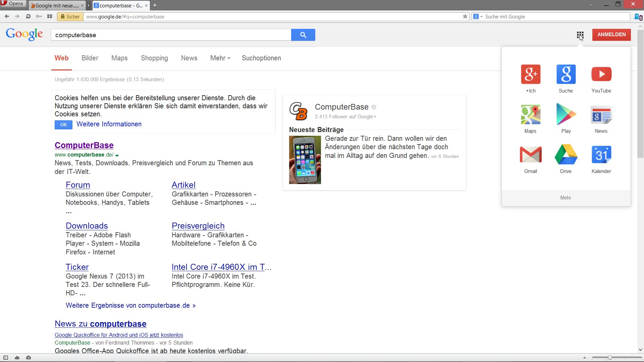Screen dimensions: 644x362
Task: Adjust the zoom slider in status bar
Action: (609, 358)
